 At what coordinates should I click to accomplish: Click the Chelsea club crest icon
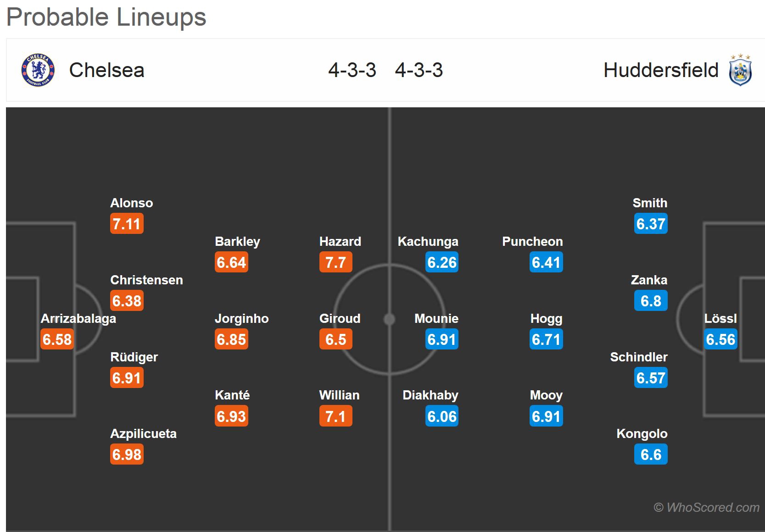pos(38,70)
